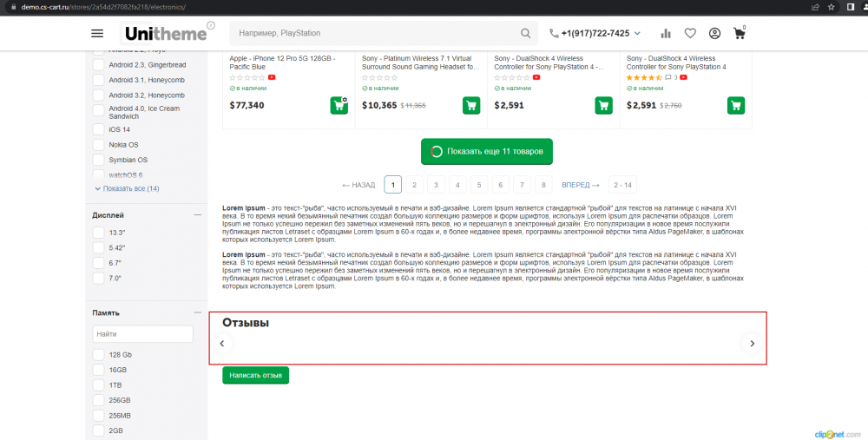Screen dimensions: 868x440
Task: Enable the 6.7" display filter
Action: point(99,262)
